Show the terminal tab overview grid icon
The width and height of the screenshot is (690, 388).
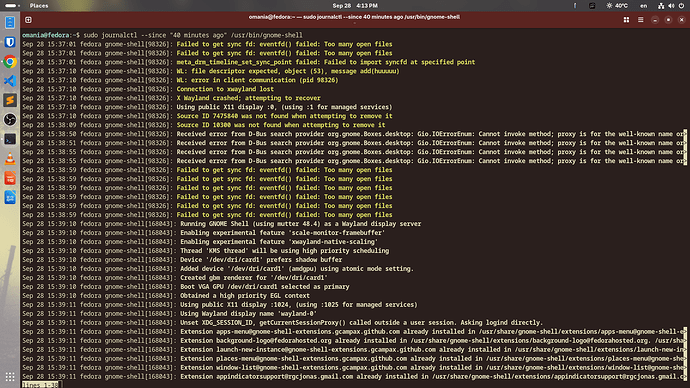click(x=626, y=20)
